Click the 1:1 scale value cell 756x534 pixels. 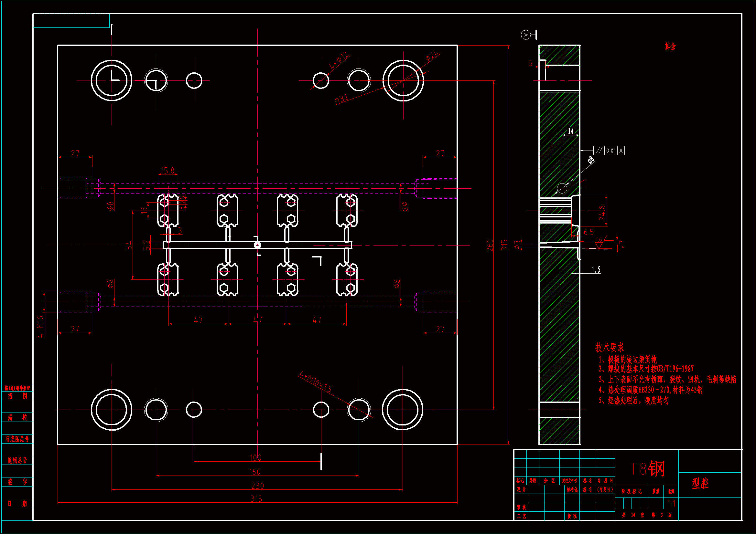[x=671, y=503]
